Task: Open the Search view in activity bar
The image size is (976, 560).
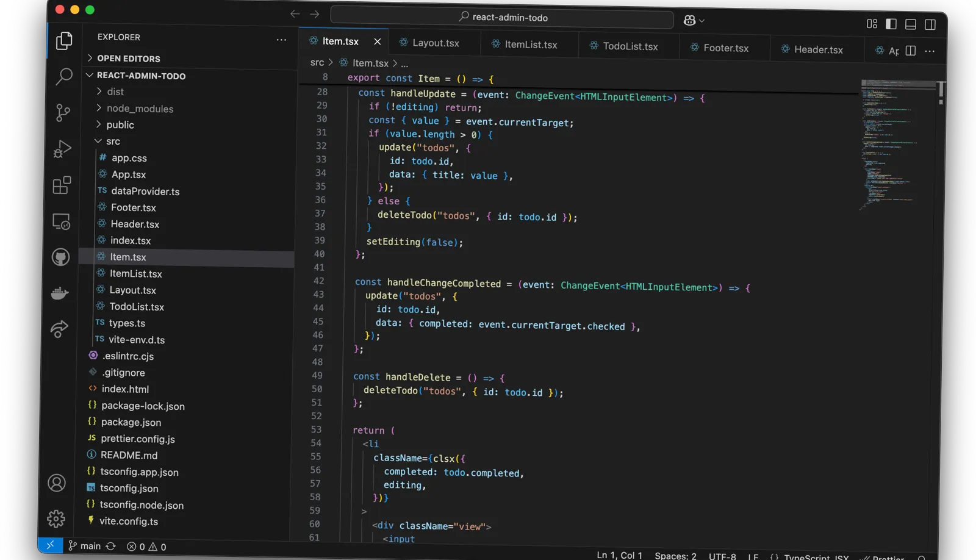Action: point(63,77)
